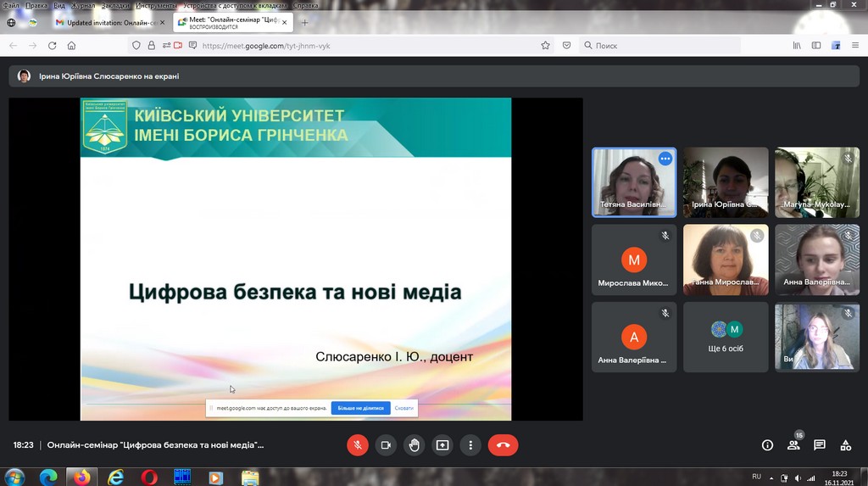Click the Firefox "Поиск" search field
The image size is (868, 486).
click(661, 46)
